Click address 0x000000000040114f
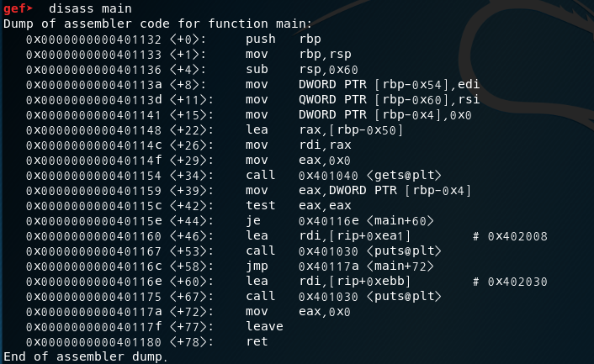 tap(93, 161)
